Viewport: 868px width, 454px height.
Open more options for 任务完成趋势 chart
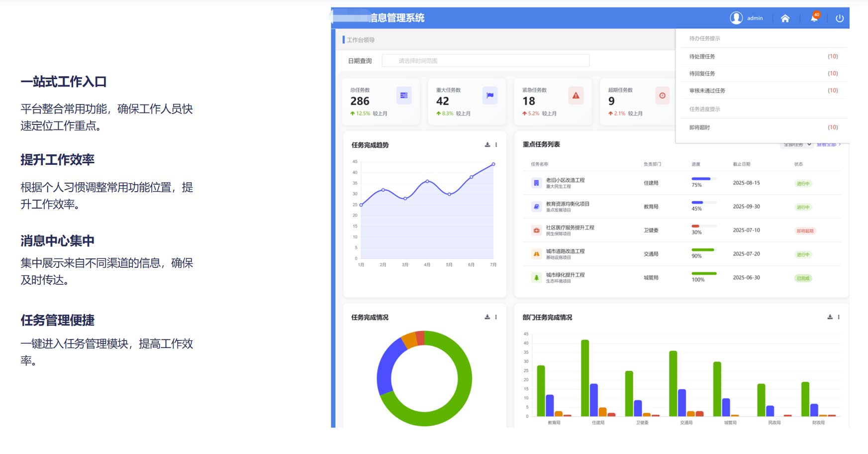pyautogui.click(x=496, y=145)
